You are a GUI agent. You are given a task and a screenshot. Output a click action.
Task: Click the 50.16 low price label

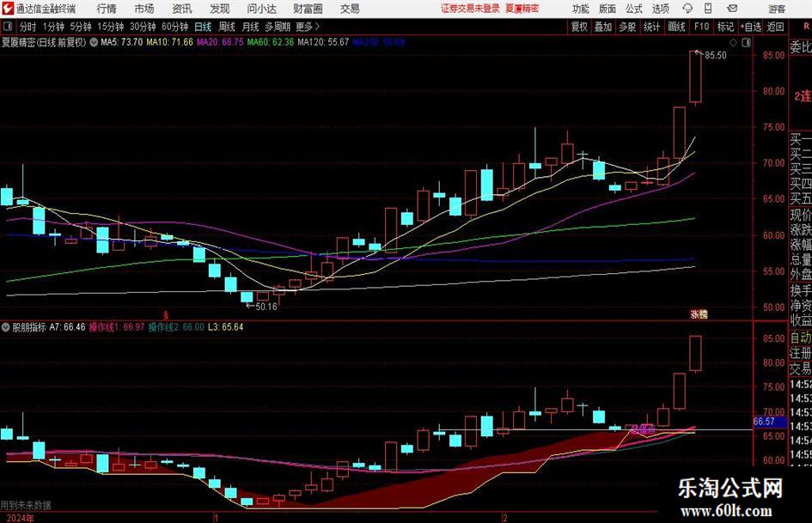[266, 307]
